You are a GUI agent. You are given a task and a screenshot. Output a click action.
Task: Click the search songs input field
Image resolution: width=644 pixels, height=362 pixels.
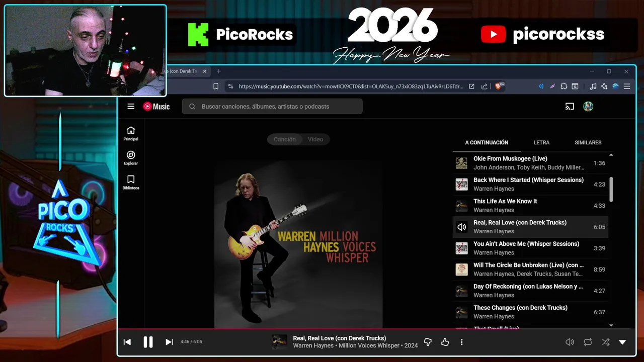pyautogui.click(x=272, y=107)
